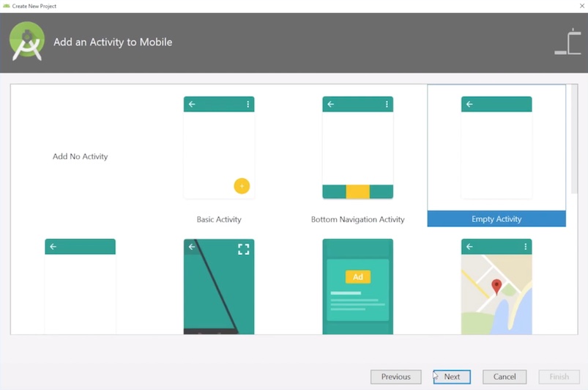Click the yellow Ad badge
Screen dimensions: 588x390
click(358, 277)
